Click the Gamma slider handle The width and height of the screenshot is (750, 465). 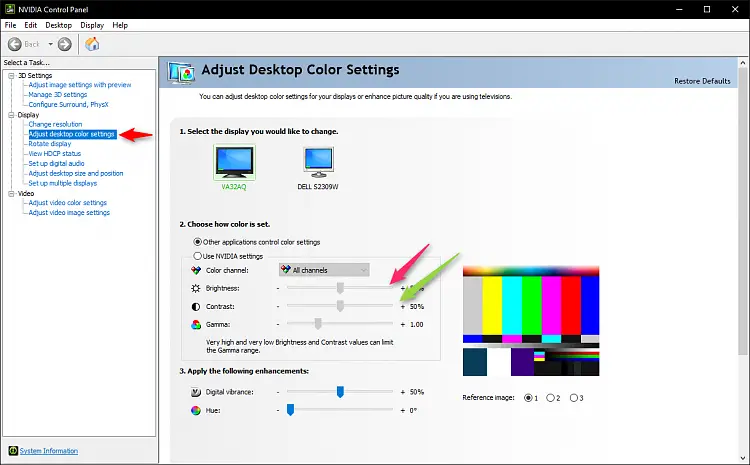[x=318, y=324]
